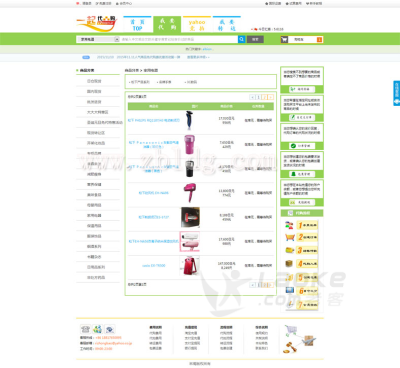Viewport: 400px width, 368px height.
Task: Expand the search category dropdown
Action: pyautogui.click(x=117, y=39)
